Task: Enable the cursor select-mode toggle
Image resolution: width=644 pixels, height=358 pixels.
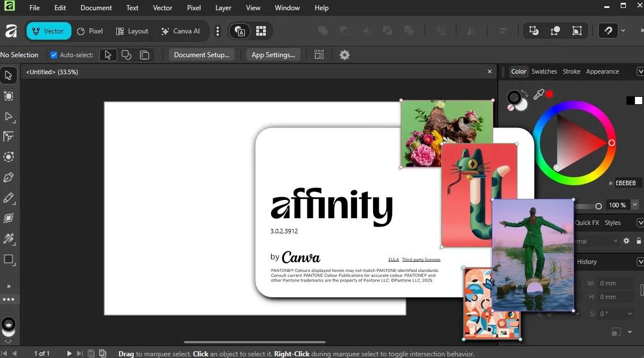Action: tap(108, 55)
